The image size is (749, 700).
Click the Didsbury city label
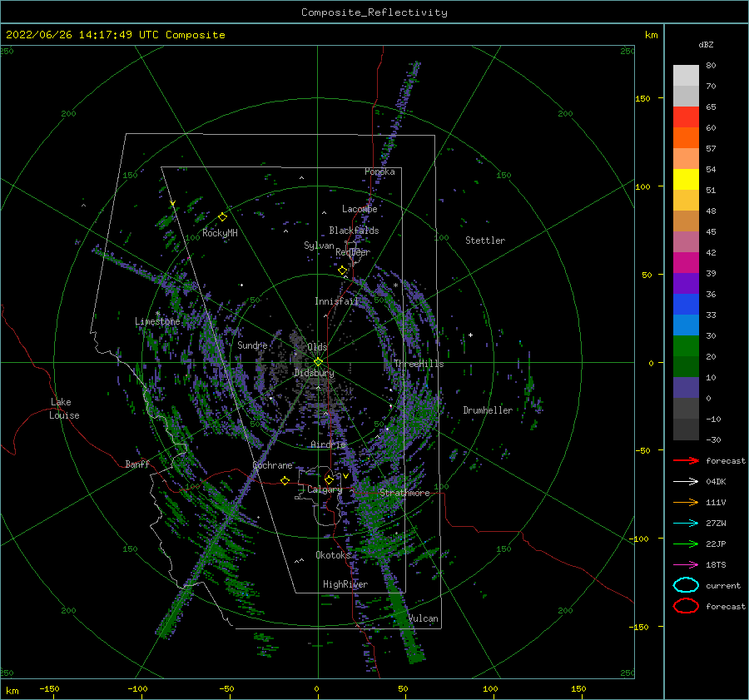click(315, 373)
